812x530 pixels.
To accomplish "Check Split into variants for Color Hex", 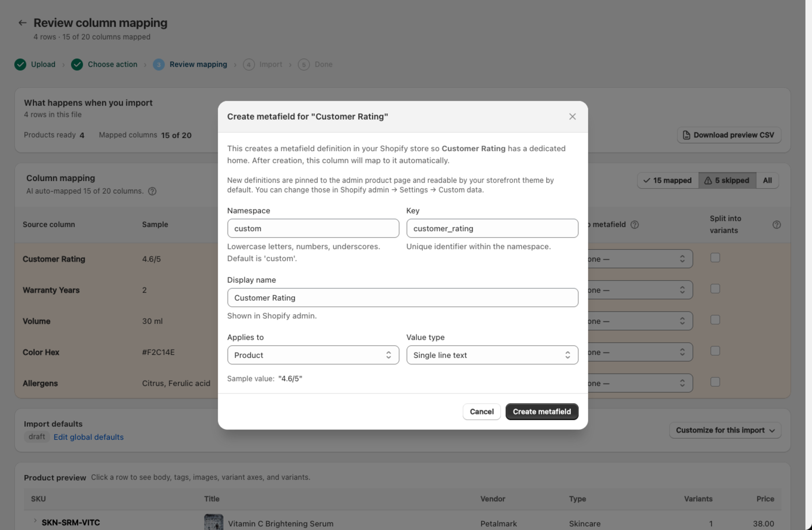I will click(x=715, y=351).
